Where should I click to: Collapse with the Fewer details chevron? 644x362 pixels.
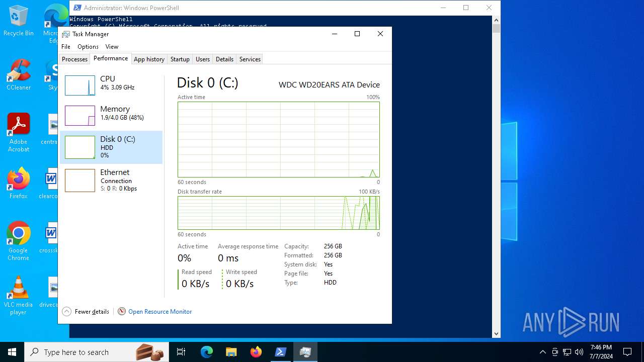click(x=66, y=312)
